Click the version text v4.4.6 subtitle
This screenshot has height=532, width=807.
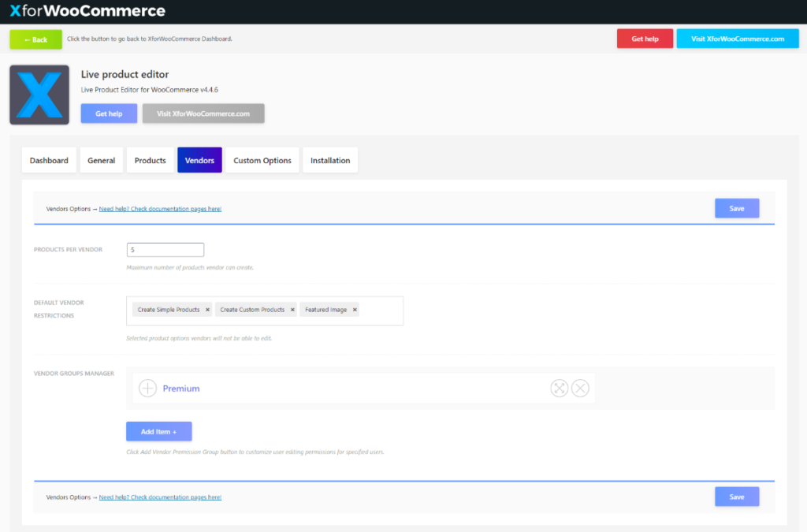coord(149,90)
